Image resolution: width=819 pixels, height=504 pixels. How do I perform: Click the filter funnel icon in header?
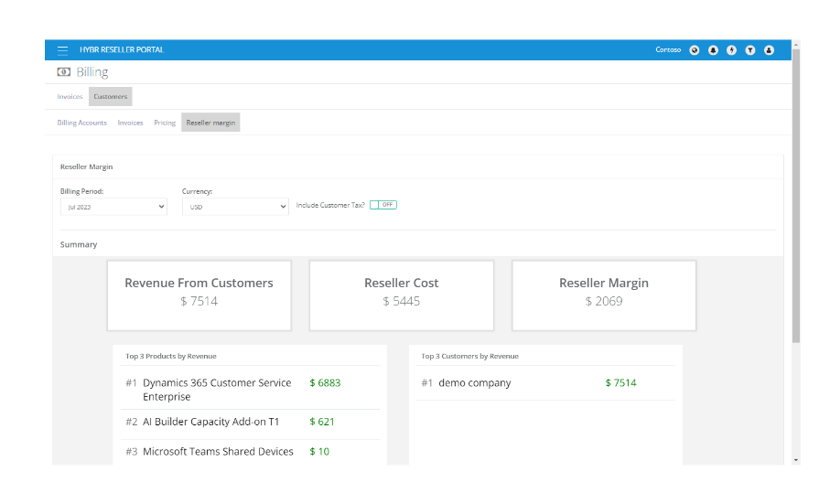click(x=750, y=50)
